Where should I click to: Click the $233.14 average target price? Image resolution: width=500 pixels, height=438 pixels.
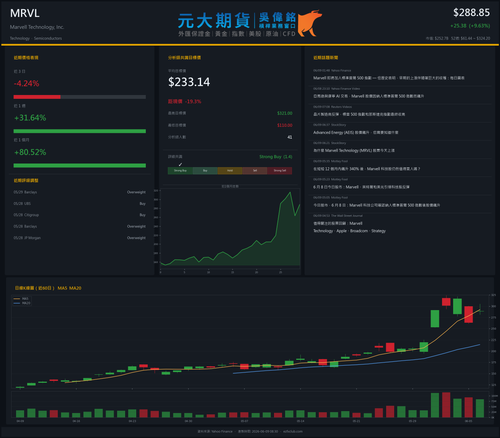point(189,82)
